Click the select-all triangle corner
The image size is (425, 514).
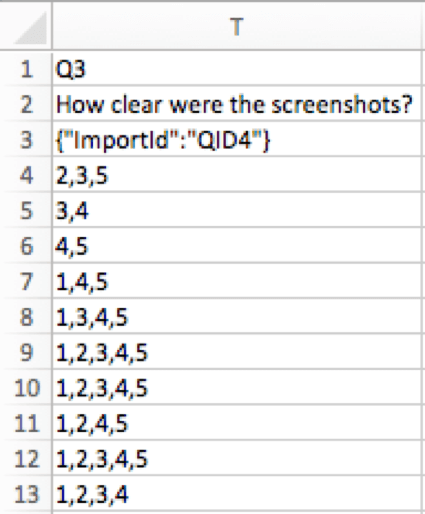tap(31, 27)
